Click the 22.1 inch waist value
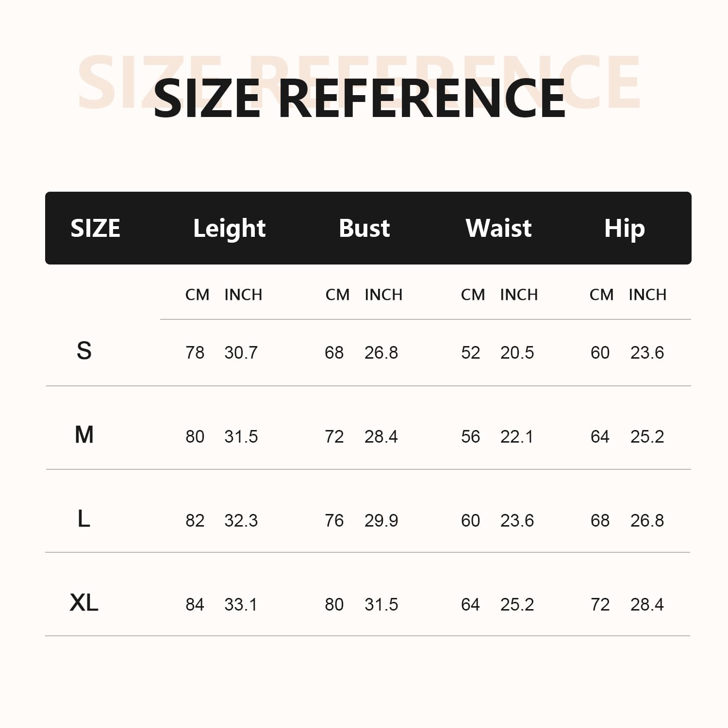The image size is (728, 728). point(516,437)
